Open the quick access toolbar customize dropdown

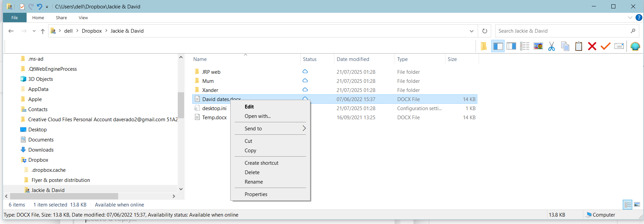47,7
